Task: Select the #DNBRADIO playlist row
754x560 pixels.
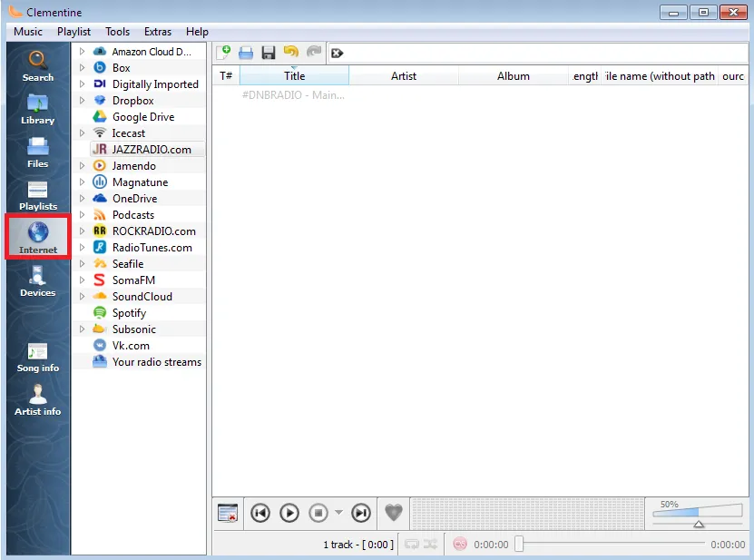Action: pos(480,94)
